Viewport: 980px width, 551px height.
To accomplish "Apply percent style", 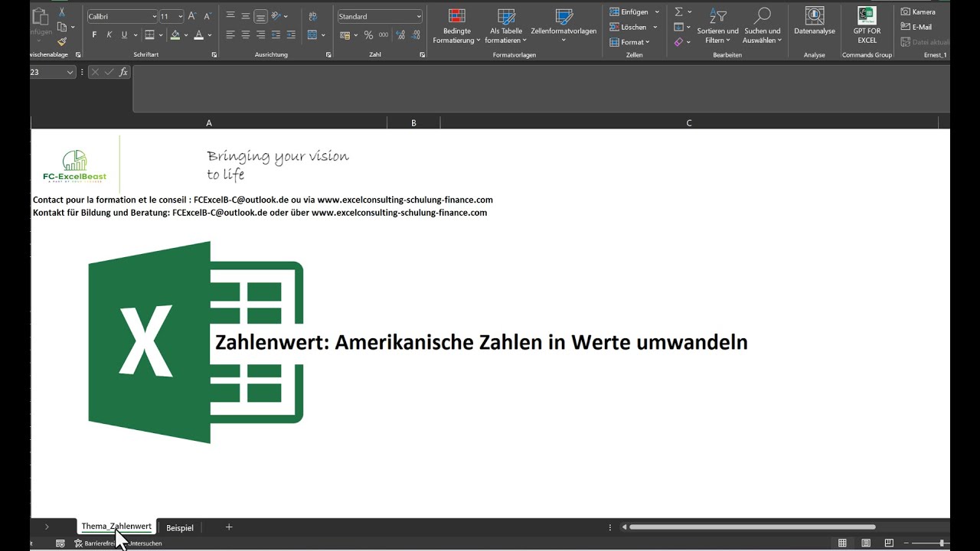I will (x=368, y=35).
